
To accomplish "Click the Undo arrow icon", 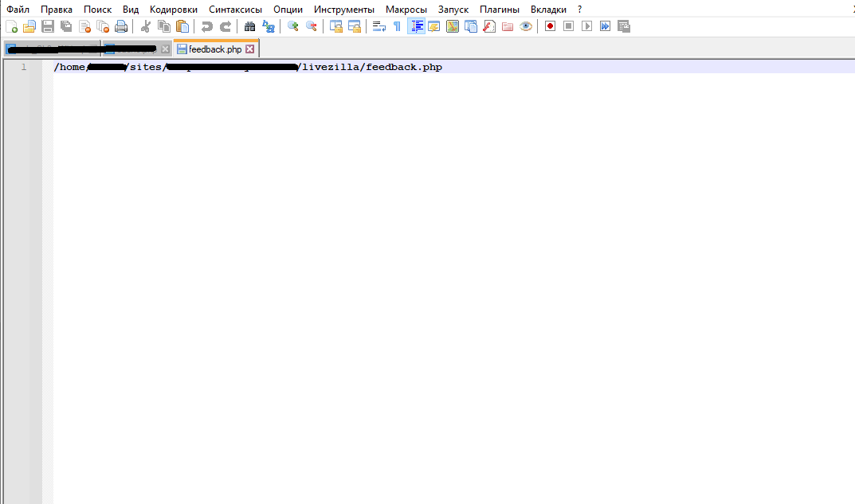I will (x=207, y=26).
